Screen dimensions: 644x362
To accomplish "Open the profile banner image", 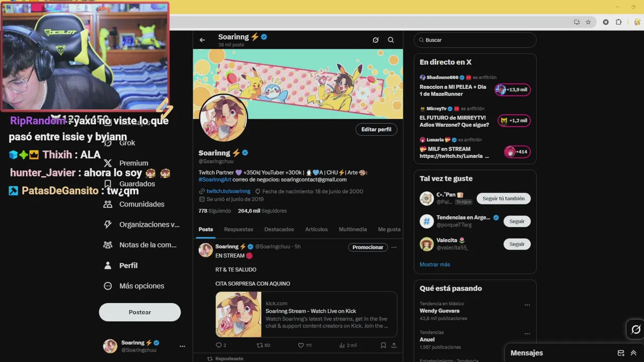I will coord(298,84).
